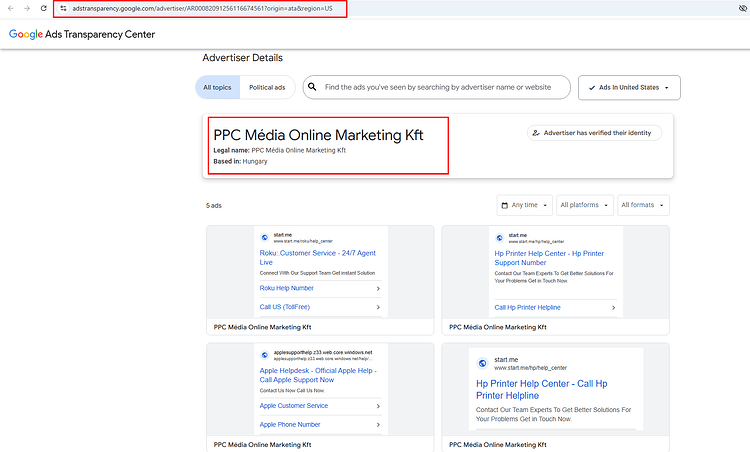Expand the All platforms filter

point(585,205)
